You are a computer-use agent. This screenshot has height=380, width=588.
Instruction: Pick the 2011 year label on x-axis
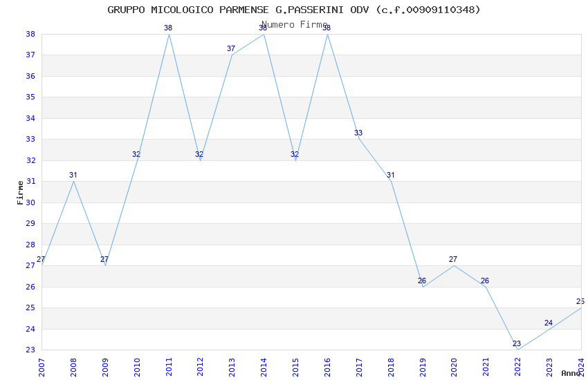coord(169,367)
